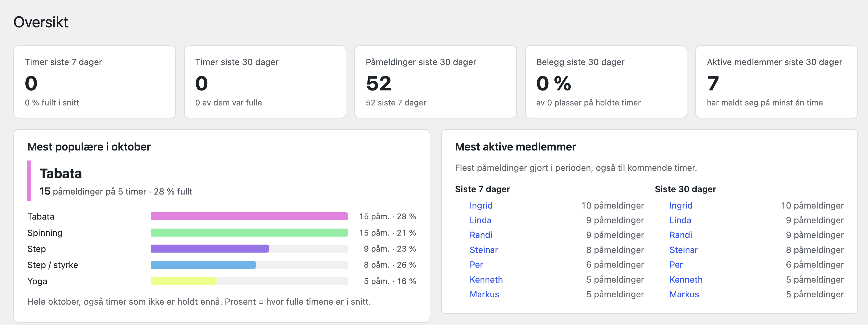Click Kenneth link under Siste 30 dager
The image size is (868, 325).
click(x=686, y=280)
